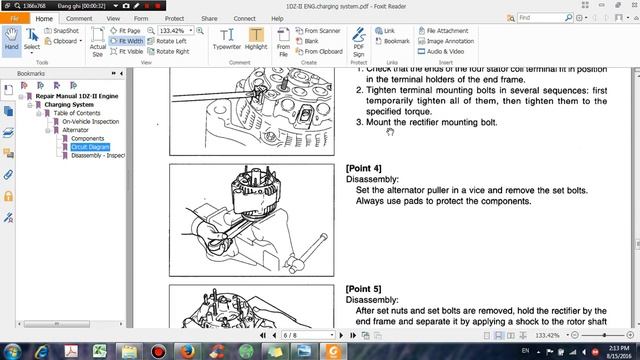This screenshot has width=640, height=360.
Task: Rotate the page right
Action: pos(168,51)
